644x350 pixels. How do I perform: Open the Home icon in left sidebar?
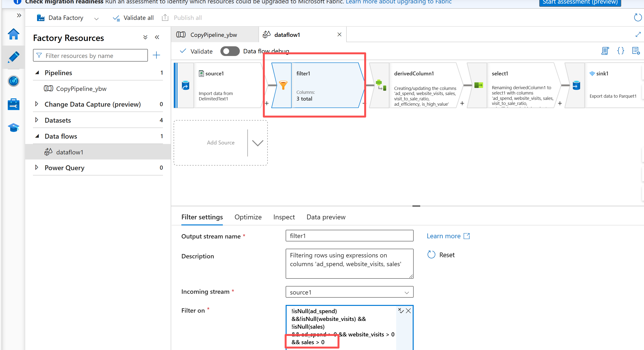(x=14, y=34)
